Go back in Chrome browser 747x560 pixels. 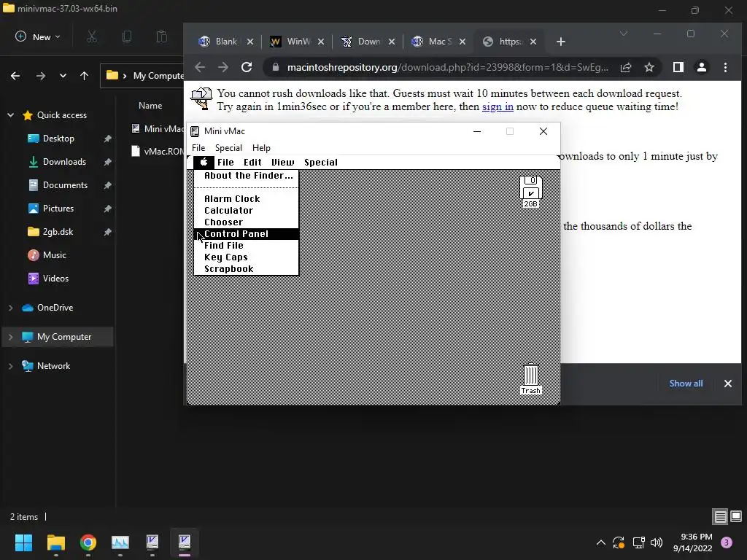(x=200, y=67)
